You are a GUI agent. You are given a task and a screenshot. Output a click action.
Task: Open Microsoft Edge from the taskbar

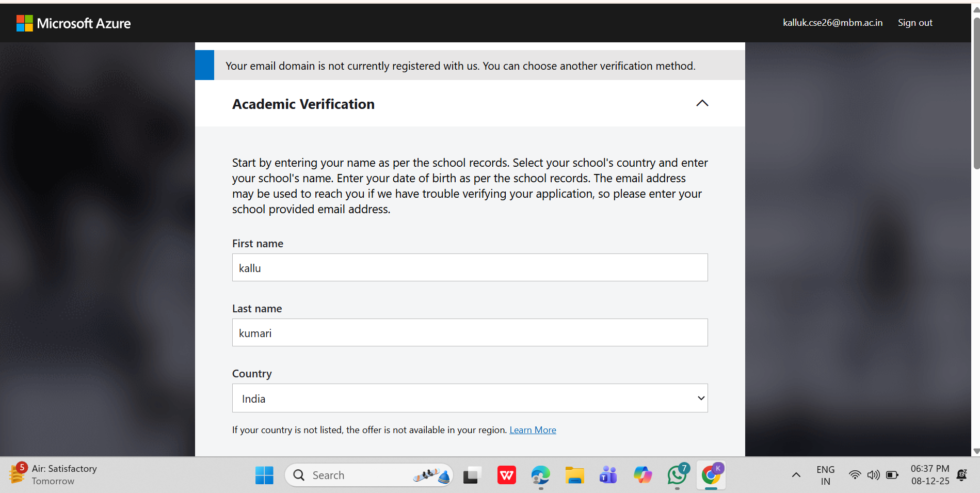pyautogui.click(x=540, y=475)
